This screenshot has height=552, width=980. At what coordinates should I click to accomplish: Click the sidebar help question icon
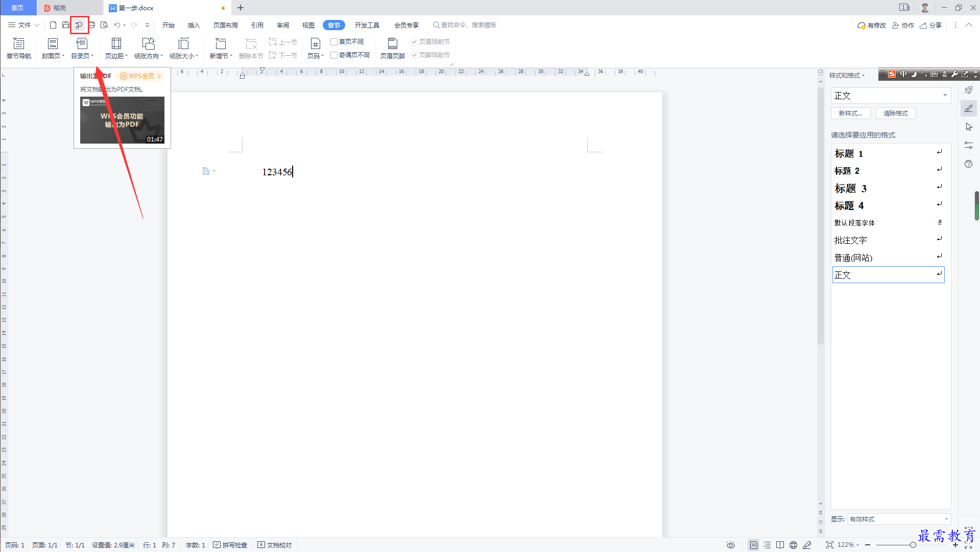[x=969, y=164]
